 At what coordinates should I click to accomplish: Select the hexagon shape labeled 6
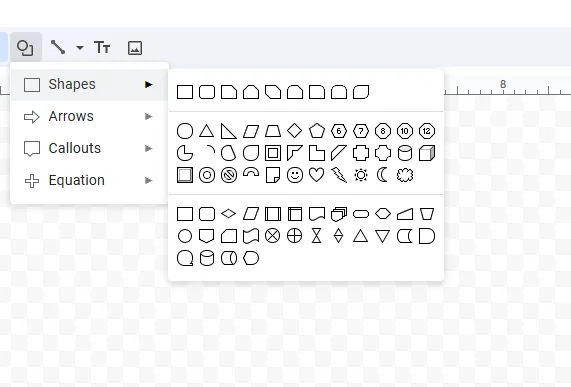coord(339,131)
